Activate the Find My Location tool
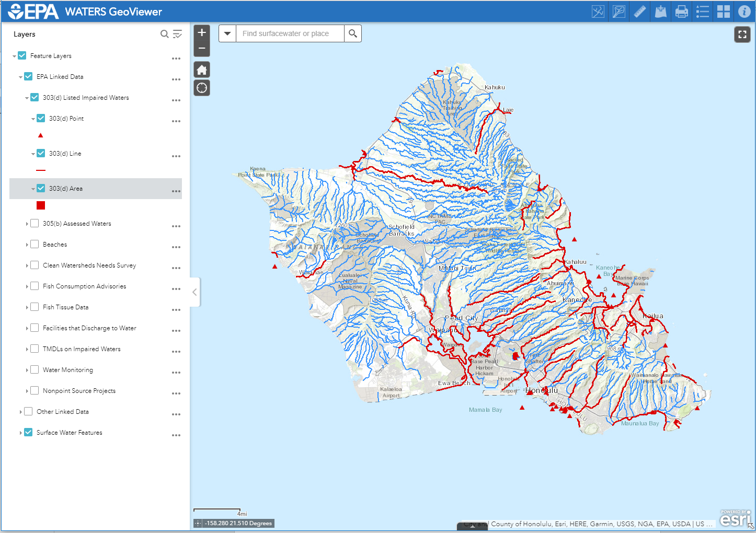756x533 pixels. point(202,87)
